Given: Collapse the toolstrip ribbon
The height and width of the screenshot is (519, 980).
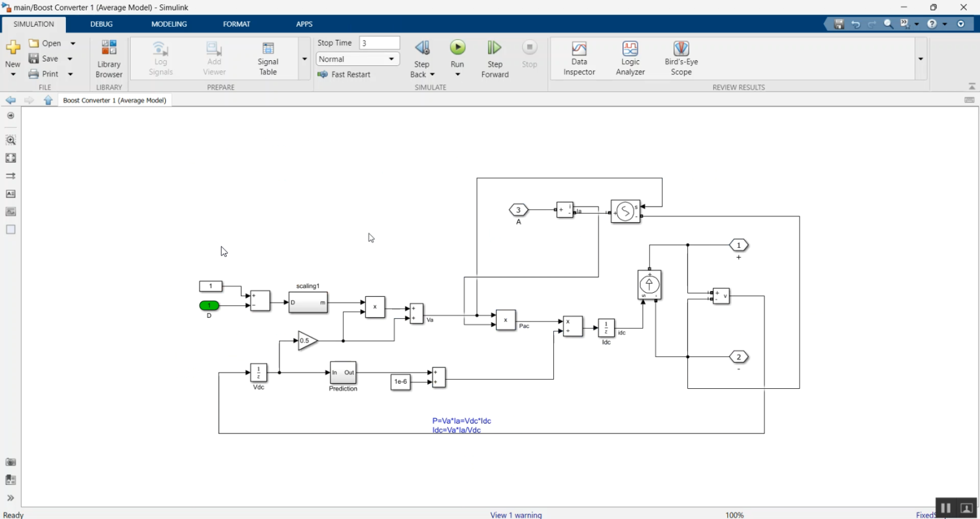Looking at the screenshot, I should (x=972, y=87).
